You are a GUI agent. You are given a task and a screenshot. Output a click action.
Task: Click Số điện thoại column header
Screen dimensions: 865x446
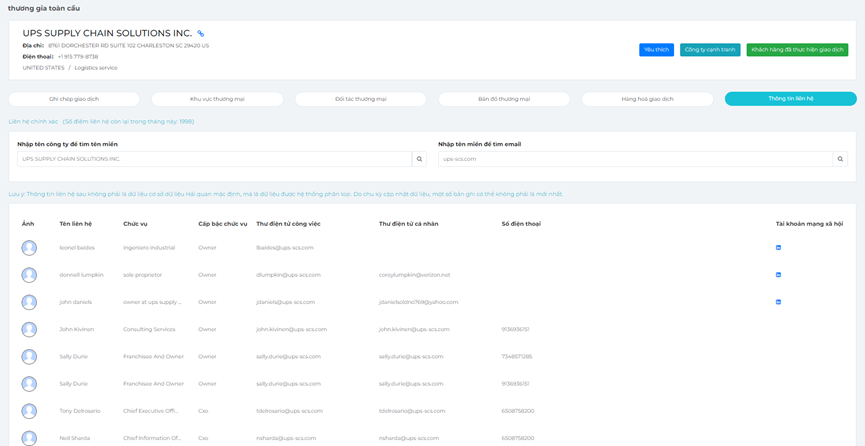pos(521,224)
